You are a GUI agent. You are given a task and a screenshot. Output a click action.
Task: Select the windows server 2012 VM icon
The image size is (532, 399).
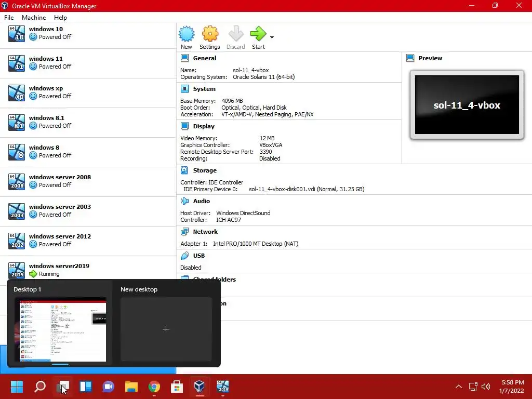[x=16, y=241]
